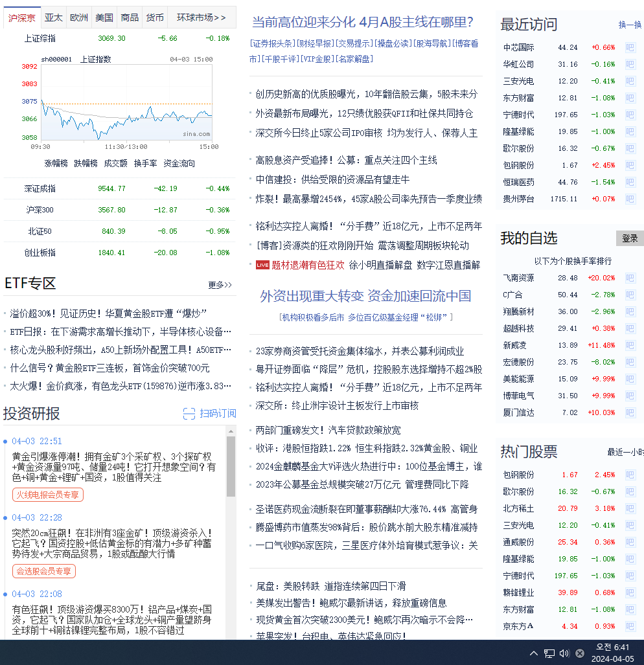Open the 成交额 ranking link
Image resolution: width=644 pixels, height=665 pixels.
pos(115,163)
